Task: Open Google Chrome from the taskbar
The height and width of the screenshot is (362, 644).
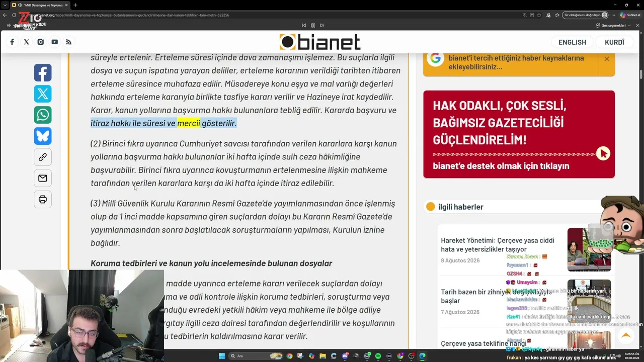Action: (x=289, y=356)
